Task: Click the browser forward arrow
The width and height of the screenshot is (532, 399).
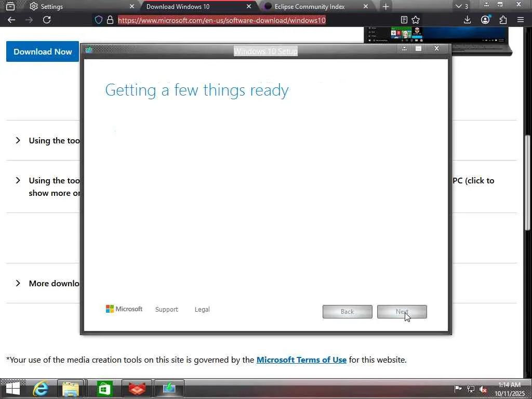Action: (29, 20)
